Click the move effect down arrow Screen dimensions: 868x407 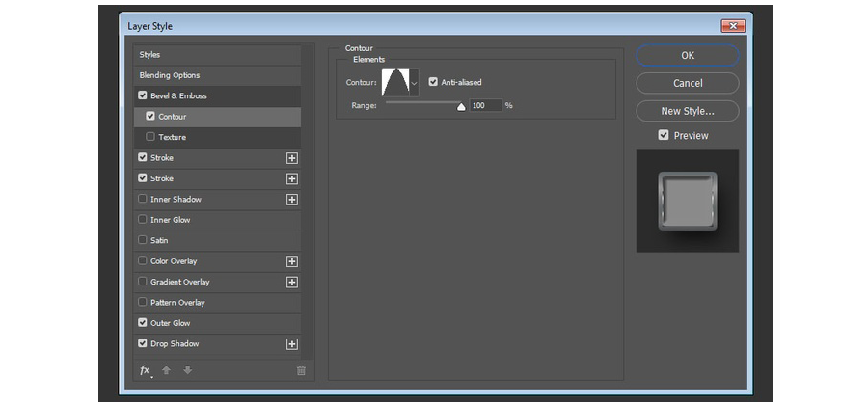[x=188, y=370]
